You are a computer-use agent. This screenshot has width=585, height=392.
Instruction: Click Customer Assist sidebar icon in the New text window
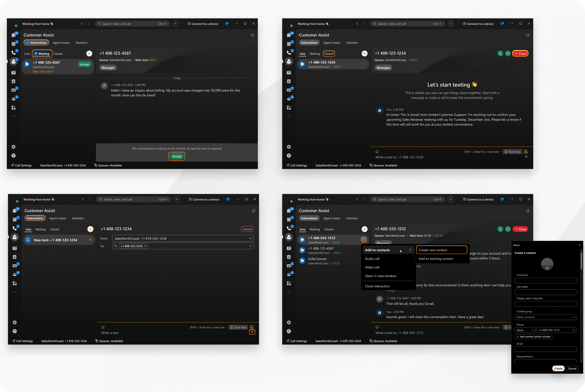[15, 237]
